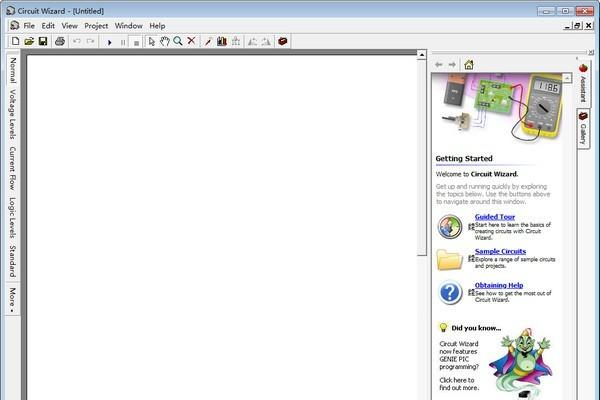Image resolution: width=600 pixels, height=400 pixels.
Task: Click the greyed circuit component icon beside the bookshelf
Action: [236, 41]
